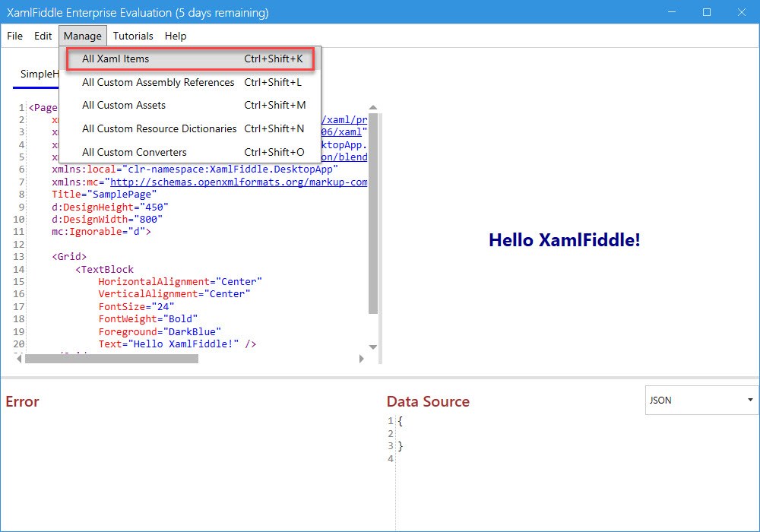Open the link ending in 06/xaml
This screenshot has height=532, width=760.
point(341,131)
